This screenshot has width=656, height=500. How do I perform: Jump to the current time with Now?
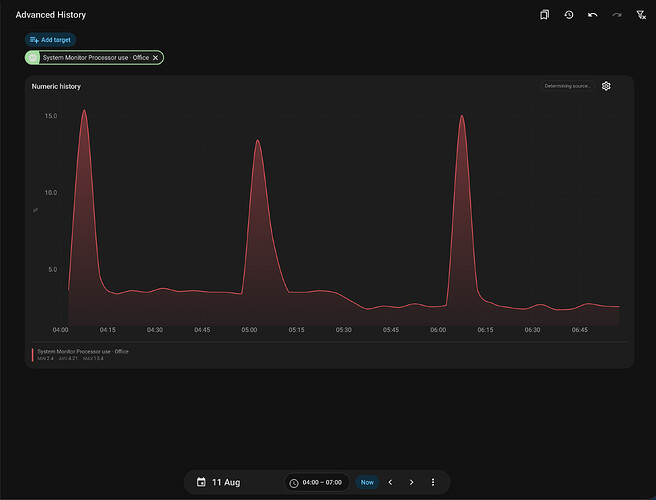pyautogui.click(x=367, y=482)
